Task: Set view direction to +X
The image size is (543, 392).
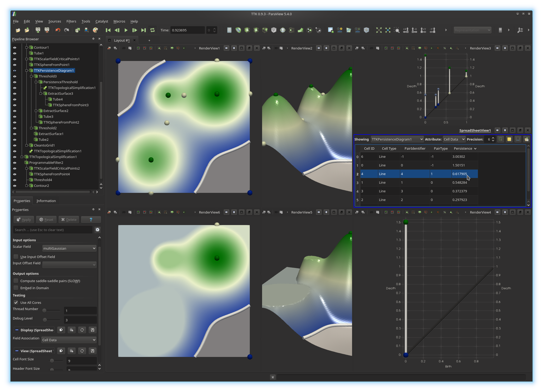Action: click(406, 30)
